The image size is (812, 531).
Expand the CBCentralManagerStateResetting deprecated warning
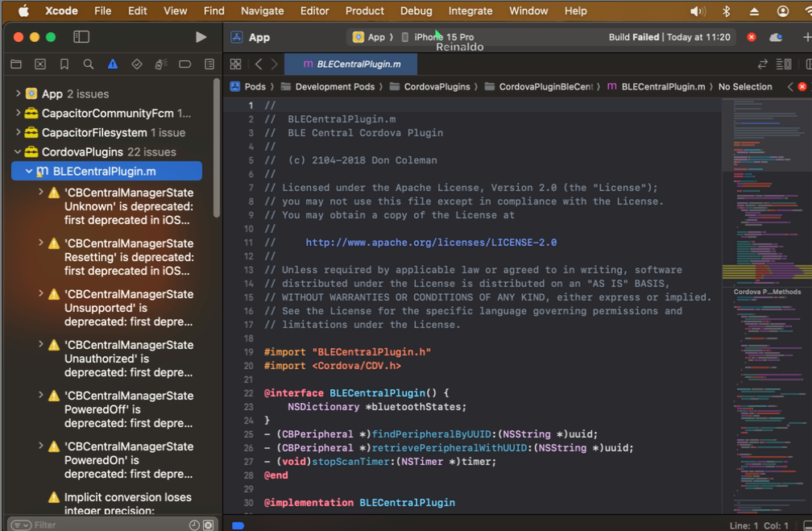[41, 243]
